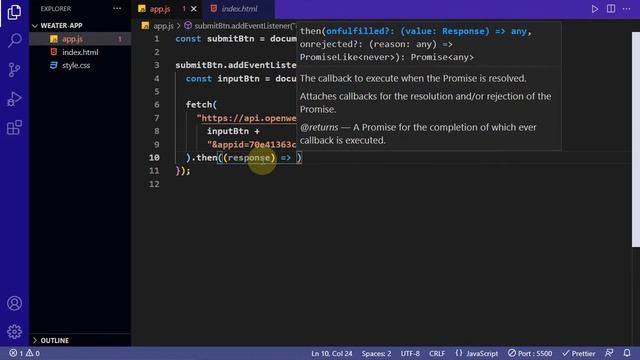Screen dimensions: 640x360
Task: Switch to the app.js tab
Action: [x=160, y=9]
